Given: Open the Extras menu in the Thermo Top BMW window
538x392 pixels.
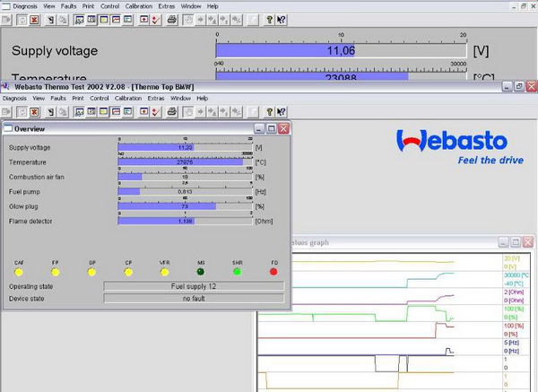Looking at the screenshot, I should tap(156, 98).
